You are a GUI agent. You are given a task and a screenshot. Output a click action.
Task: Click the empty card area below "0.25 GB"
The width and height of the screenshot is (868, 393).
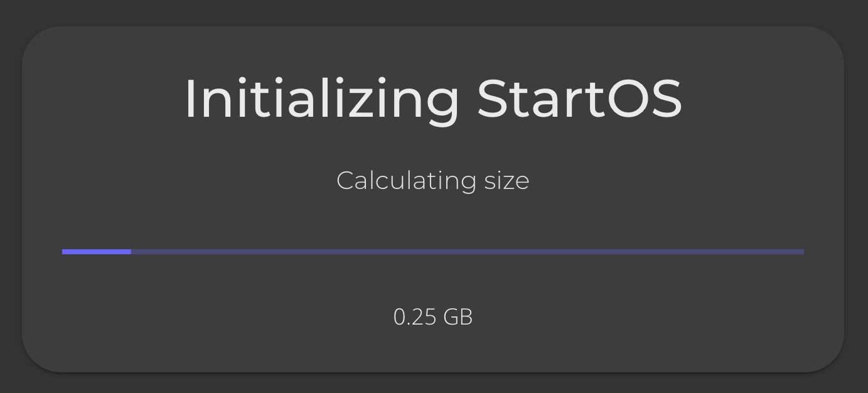pyautogui.click(x=433, y=352)
